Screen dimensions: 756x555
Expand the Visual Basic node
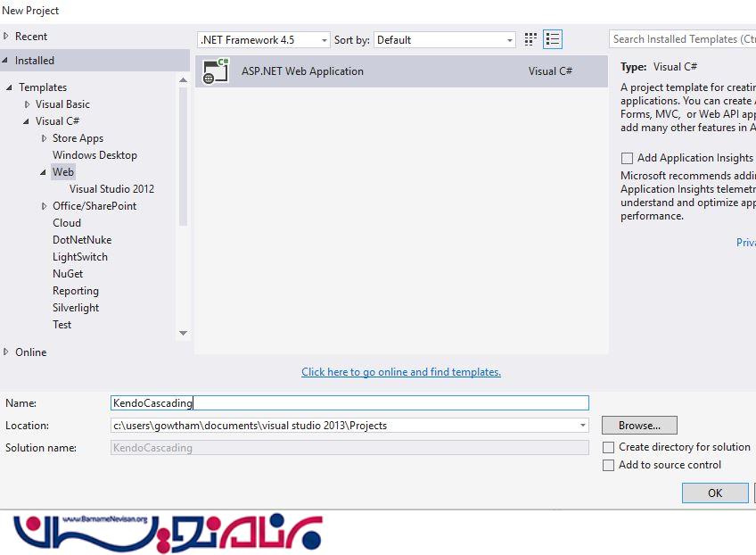27,104
